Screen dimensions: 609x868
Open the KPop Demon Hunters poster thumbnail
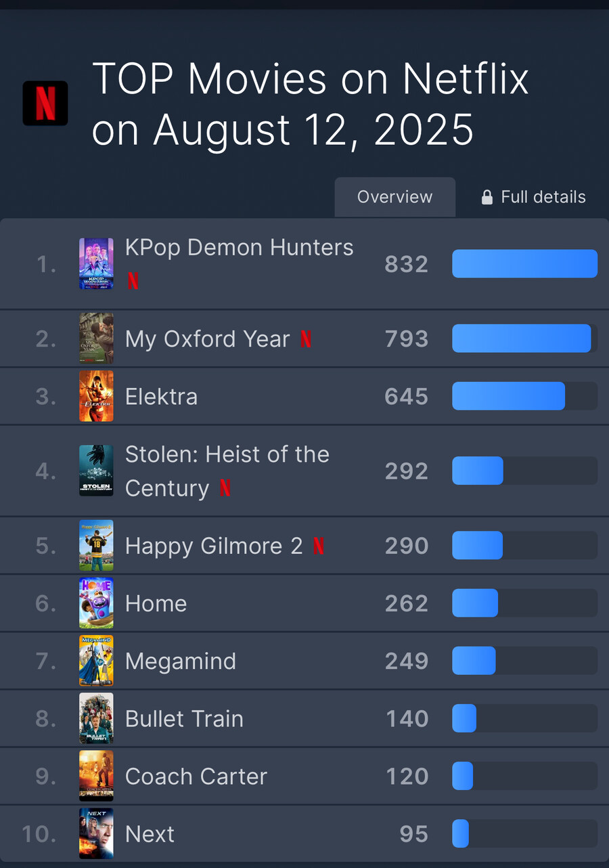[x=96, y=264]
